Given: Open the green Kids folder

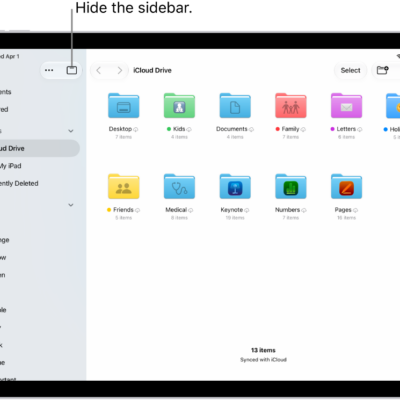Looking at the screenshot, I should click(179, 106).
